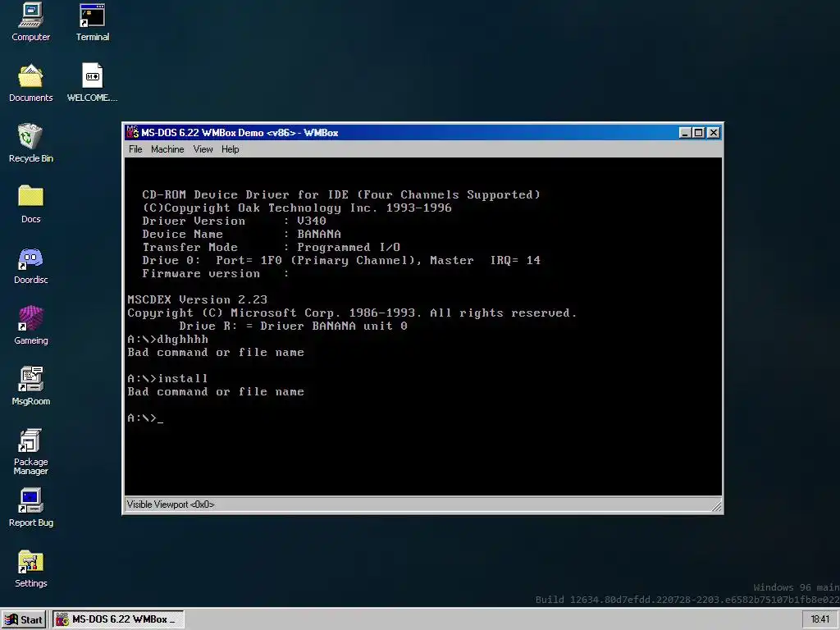Click the A:\>install command line
Image resolution: width=840 pixels, height=630 pixels.
[167, 379]
